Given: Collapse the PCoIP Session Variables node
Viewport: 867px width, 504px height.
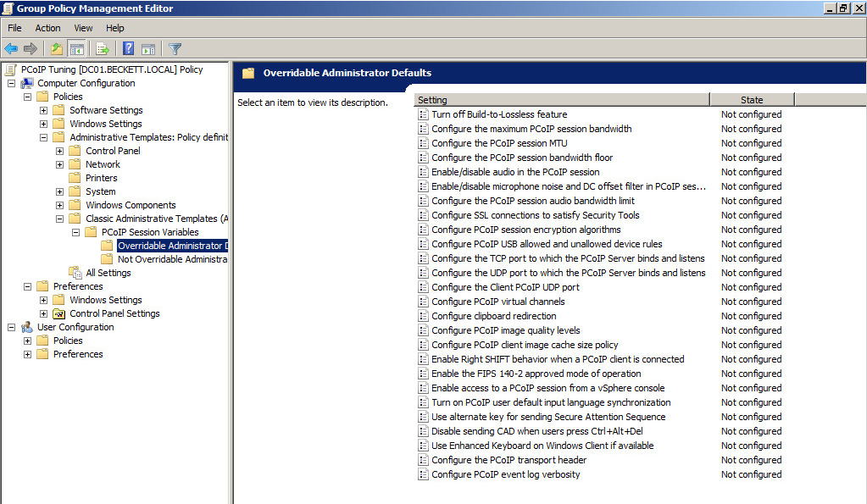Looking at the screenshot, I should click(x=76, y=232).
